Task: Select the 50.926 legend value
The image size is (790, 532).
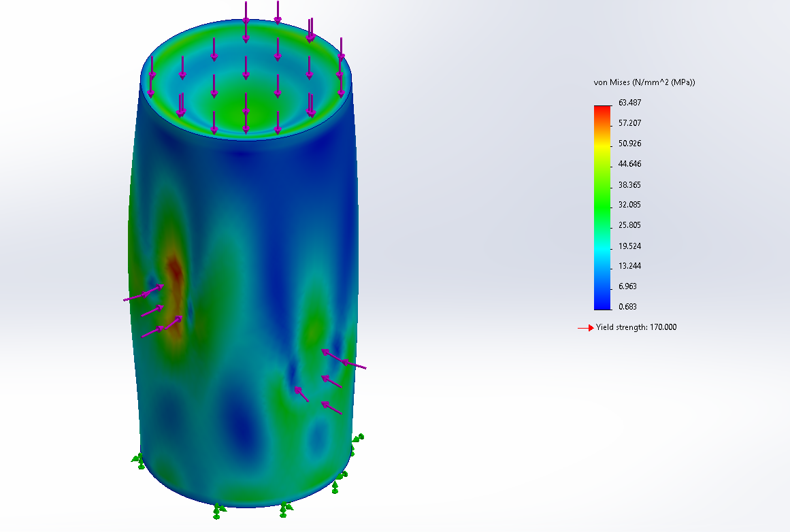Action: click(629, 144)
